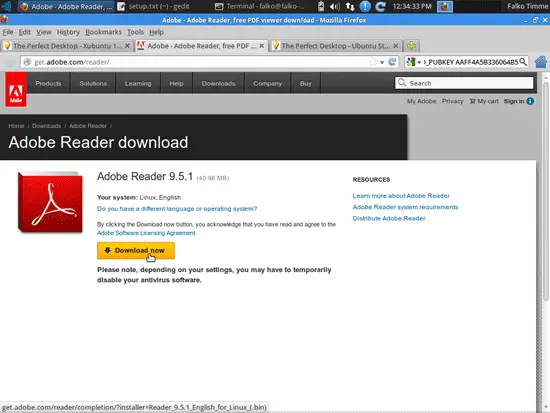Click the My Adobe link
The width and height of the screenshot is (550, 413).
[421, 101]
